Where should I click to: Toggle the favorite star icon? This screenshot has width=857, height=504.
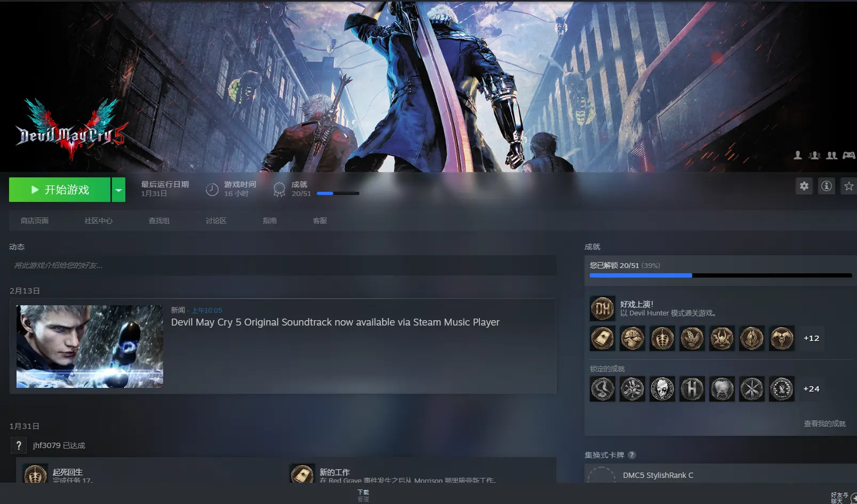click(848, 186)
